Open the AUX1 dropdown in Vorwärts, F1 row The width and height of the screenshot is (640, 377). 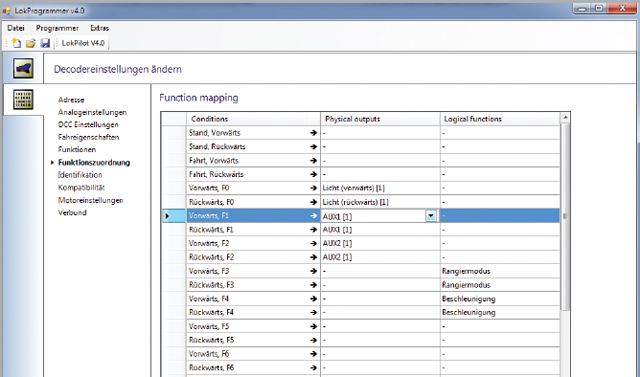tap(431, 216)
